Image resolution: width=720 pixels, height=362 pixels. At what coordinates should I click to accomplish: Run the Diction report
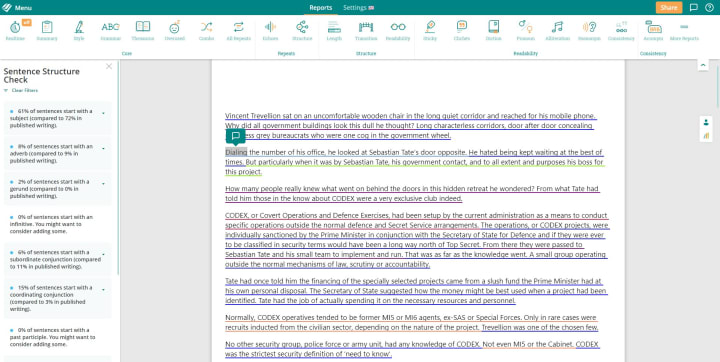[x=494, y=30]
